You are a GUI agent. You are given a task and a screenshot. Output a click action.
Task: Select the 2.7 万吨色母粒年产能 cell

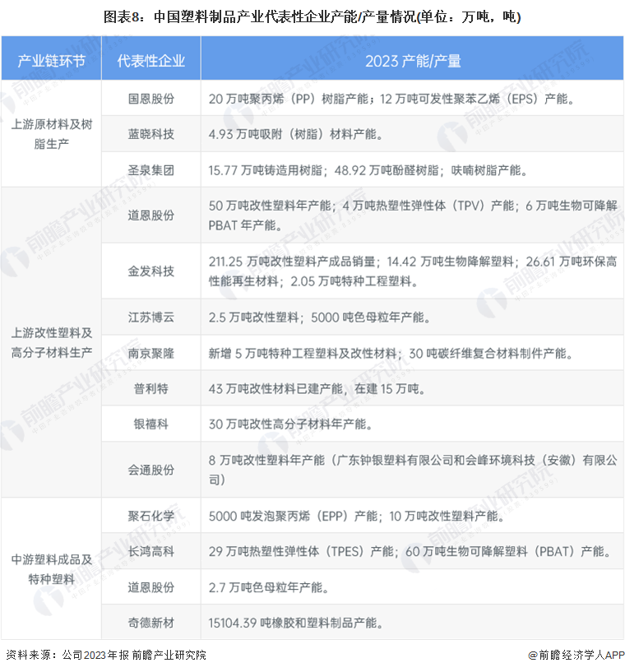point(412,586)
